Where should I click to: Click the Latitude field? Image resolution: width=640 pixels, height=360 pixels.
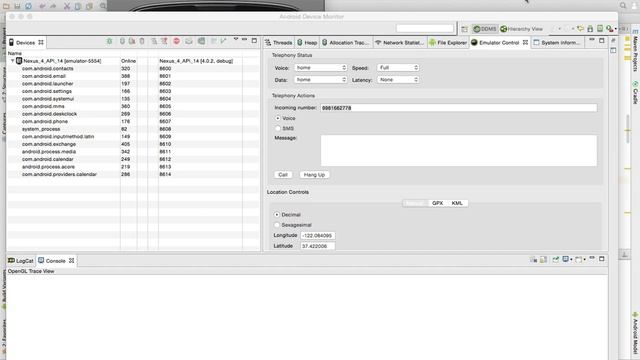318,246
